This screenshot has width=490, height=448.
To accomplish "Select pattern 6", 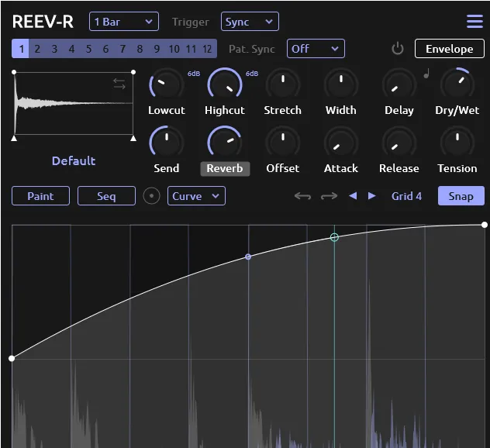I will (x=105, y=49).
